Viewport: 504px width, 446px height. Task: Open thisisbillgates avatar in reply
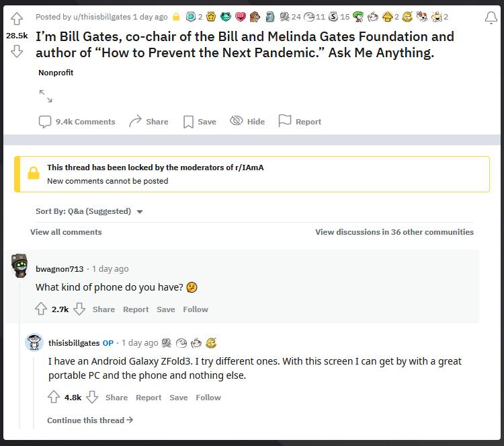point(34,343)
